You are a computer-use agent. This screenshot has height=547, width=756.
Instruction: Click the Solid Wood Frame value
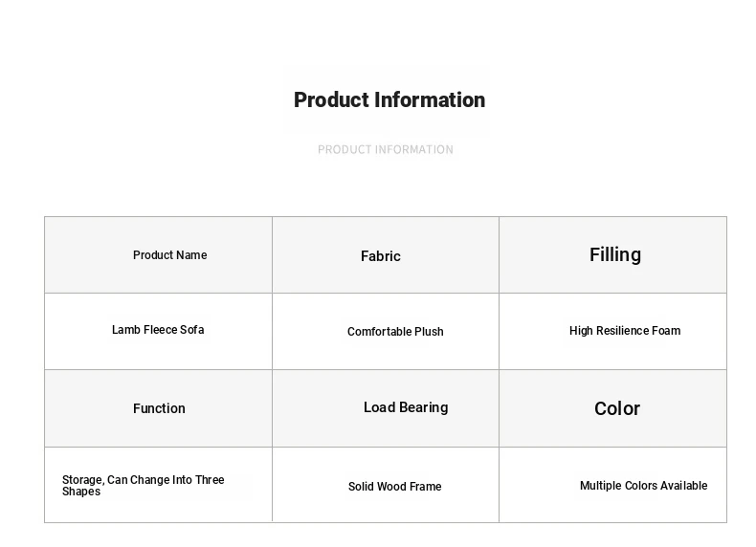coord(394,487)
